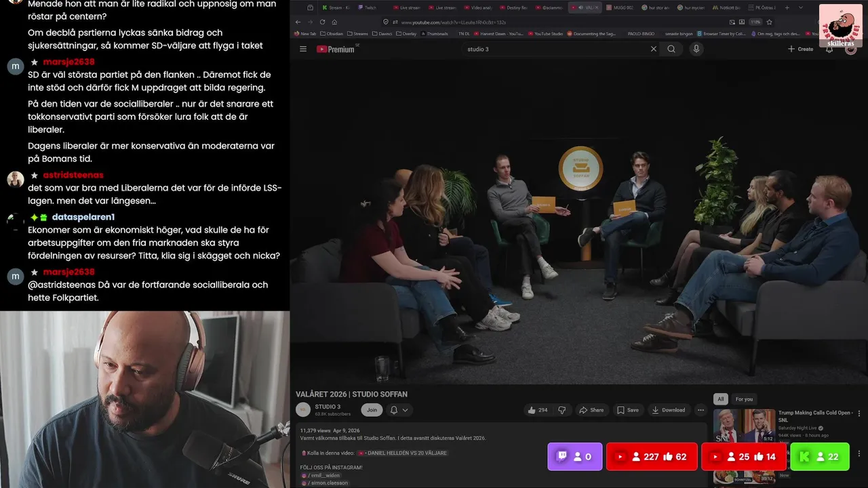The image size is (868, 488).
Task: Open the Streams bookmark folder
Action: [x=356, y=33]
